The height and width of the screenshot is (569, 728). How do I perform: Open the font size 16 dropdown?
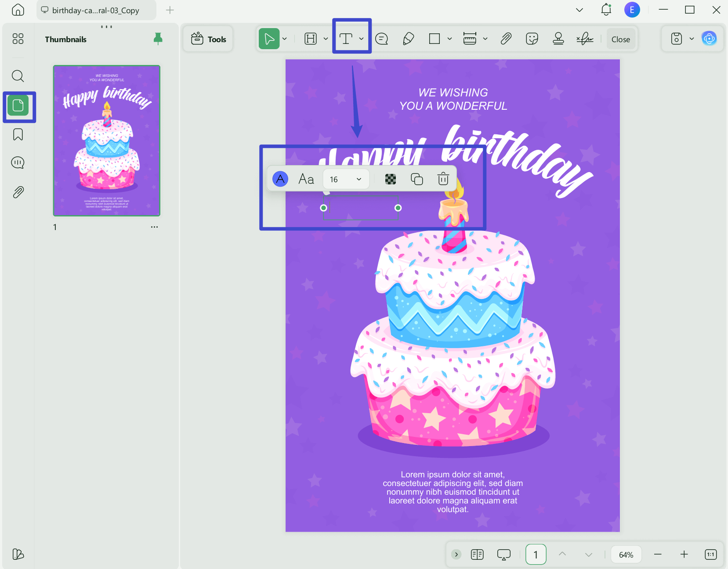pyautogui.click(x=346, y=179)
